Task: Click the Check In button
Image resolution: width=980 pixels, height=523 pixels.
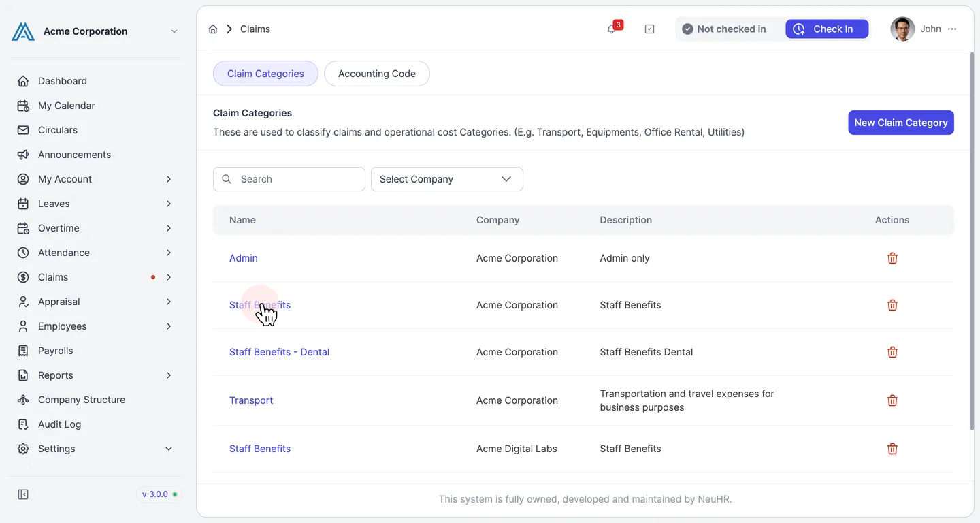Action: tap(827, 29)
